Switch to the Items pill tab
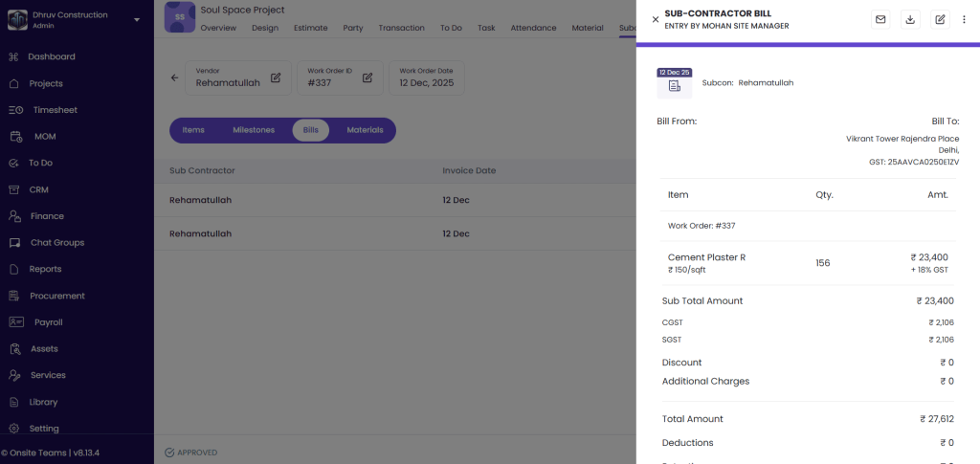980x464 pixels. click(x=193, y=130)
